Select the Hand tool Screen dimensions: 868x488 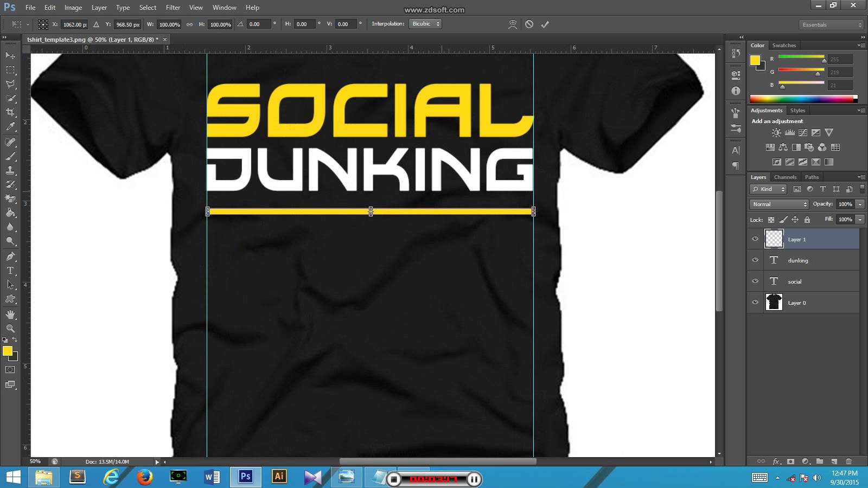[x=10, y=314]
